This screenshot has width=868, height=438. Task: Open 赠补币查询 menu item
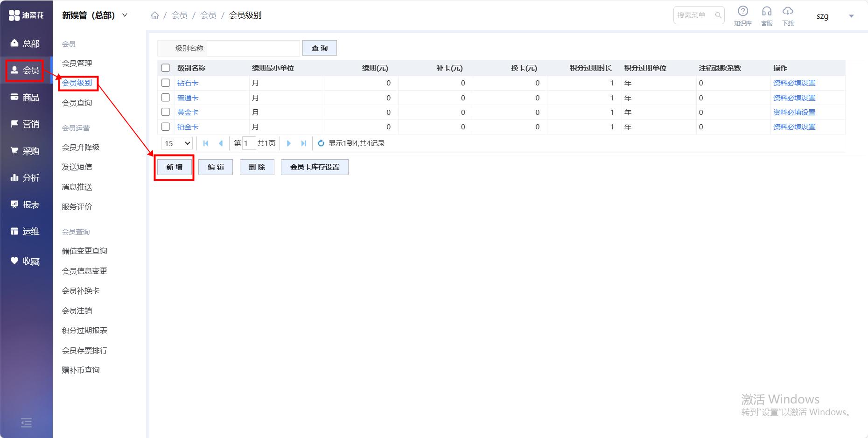(x=81, y=370)
